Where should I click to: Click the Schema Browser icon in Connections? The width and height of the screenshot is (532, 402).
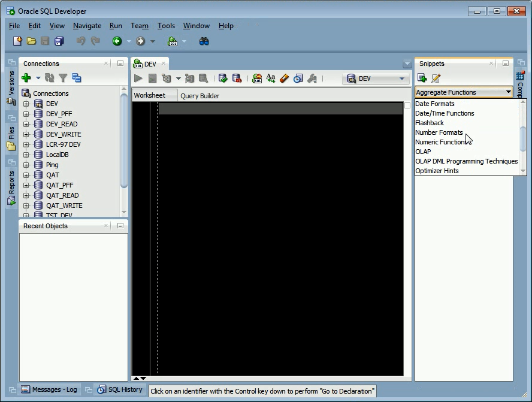[77, 78]
